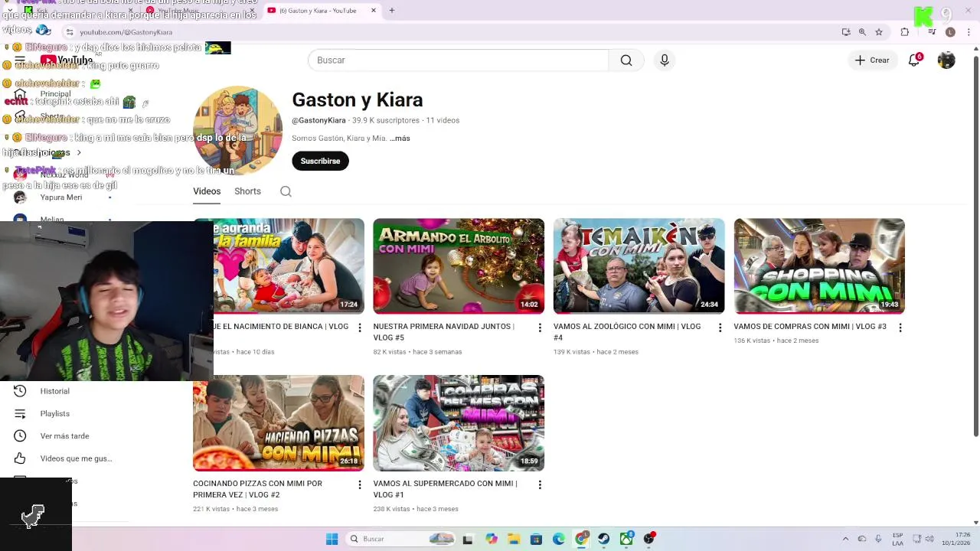This screenshot has height=551, width=980.
Task: Open video options for Supermercado vlog #1
Action: (x=540, y=485)
